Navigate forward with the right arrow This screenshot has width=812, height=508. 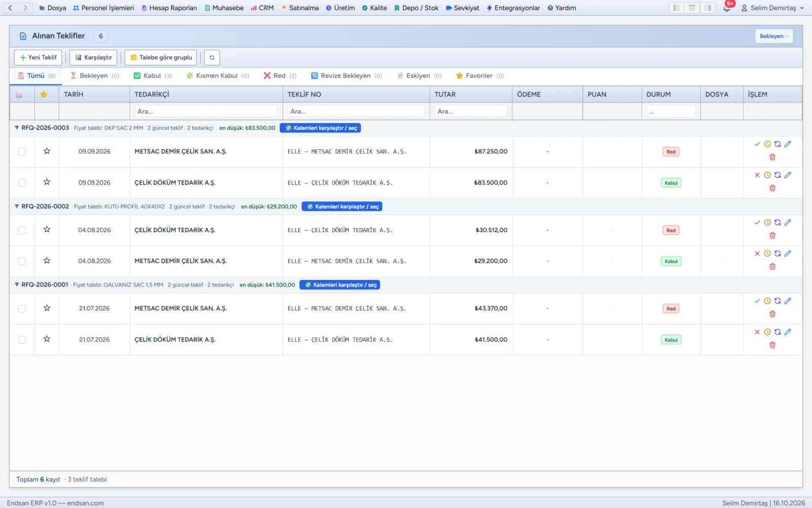click(25, 8)
